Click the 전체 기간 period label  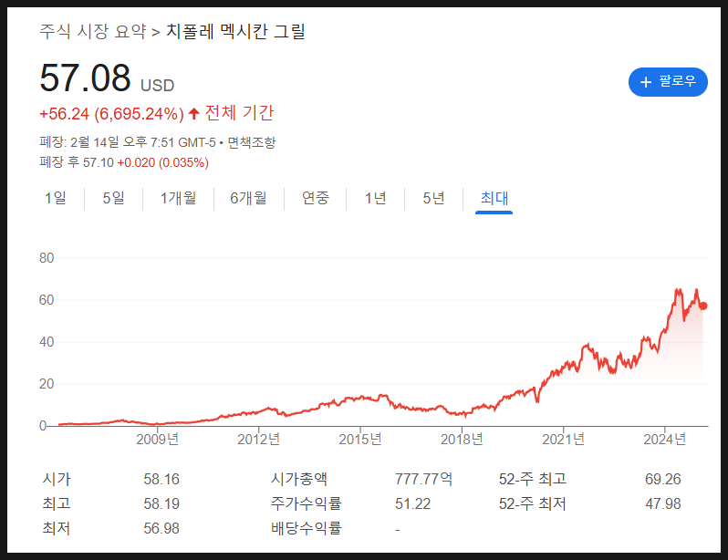click(239, 113)
